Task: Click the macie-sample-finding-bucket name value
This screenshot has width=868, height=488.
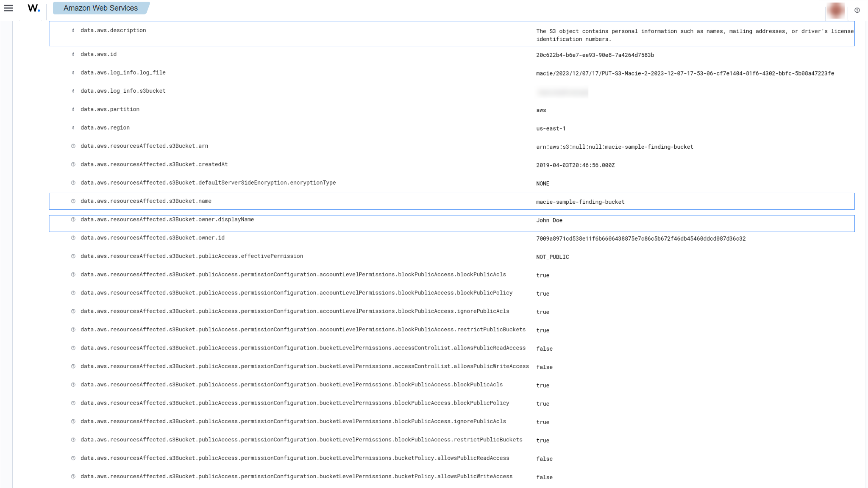Action: [x=580, y=202]
